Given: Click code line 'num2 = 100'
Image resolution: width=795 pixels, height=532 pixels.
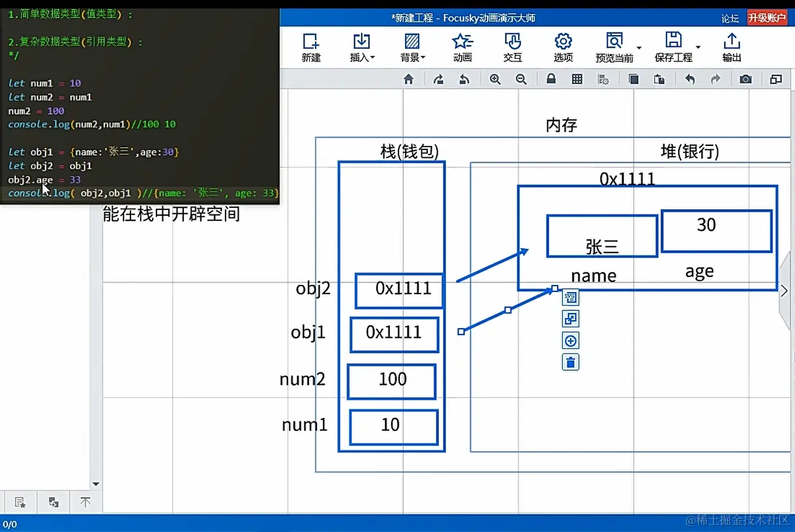Looking at the screenshot, I should 36,111.
